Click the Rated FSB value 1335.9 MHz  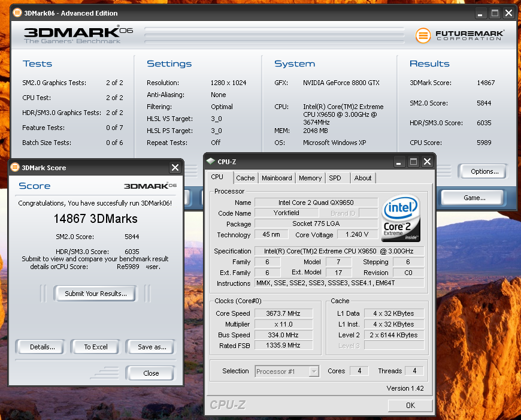pos(283,346)
